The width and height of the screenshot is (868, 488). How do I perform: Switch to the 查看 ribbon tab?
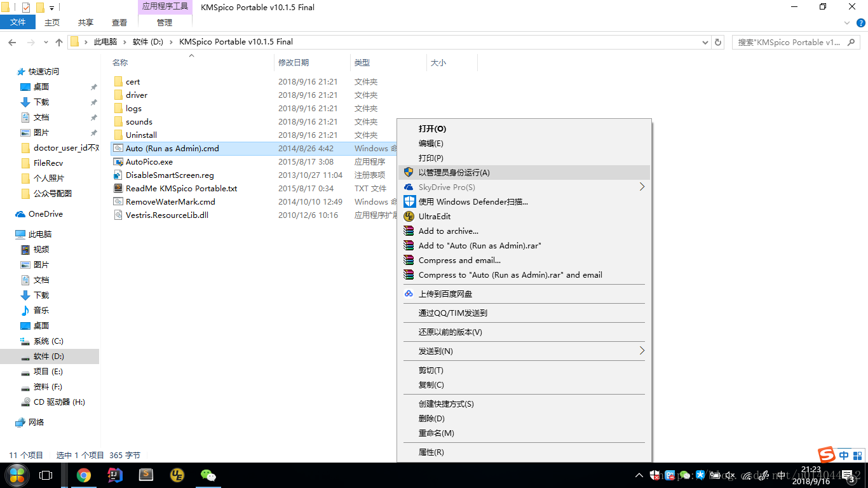[x=119, y=22]
